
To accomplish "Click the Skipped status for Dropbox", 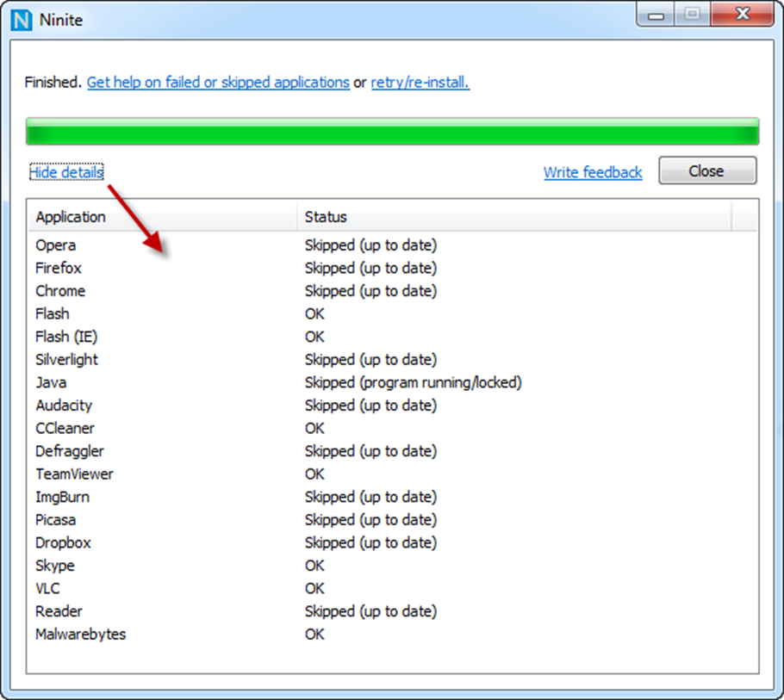I will coord(370,543).
